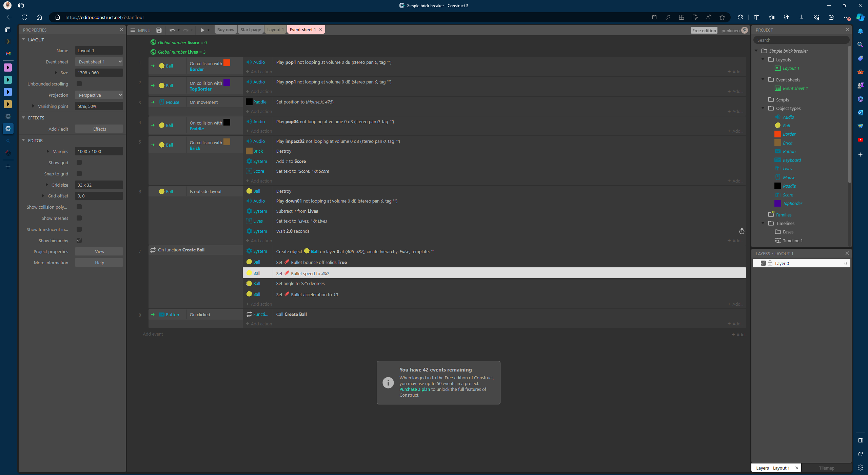The image size is (868, 475).
Task: Click the wait timer icon in event 6
Action: (x=742, y=231)
